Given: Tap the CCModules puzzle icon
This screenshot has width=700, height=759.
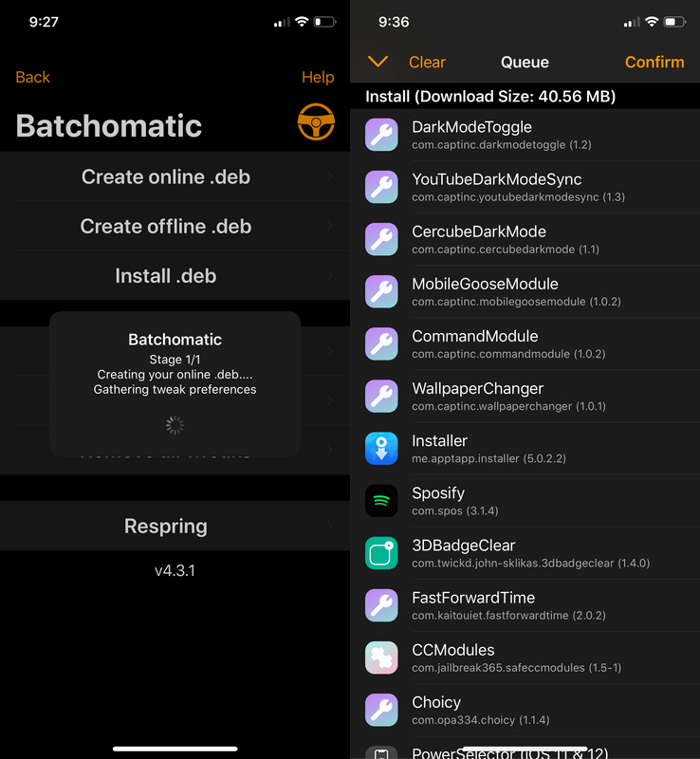Looking at the screenshot, I should [381, 657].
